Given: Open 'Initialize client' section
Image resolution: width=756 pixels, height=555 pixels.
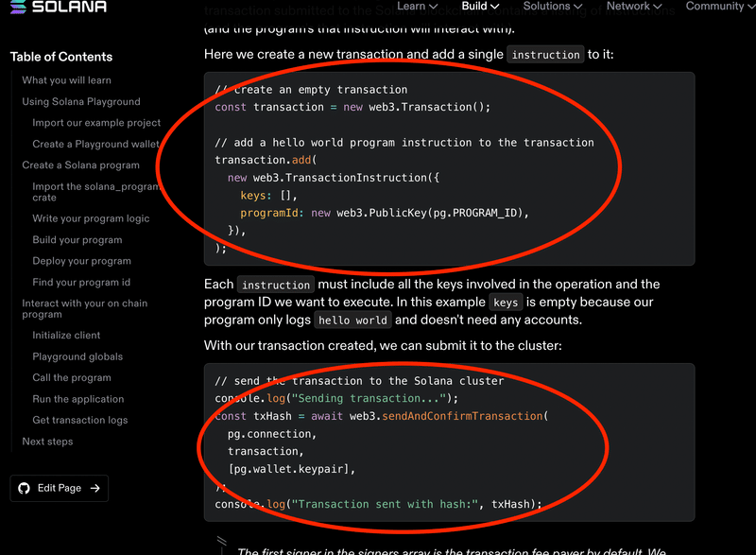Looking at the screenshot, I should pyautogui.click(x=66, y=335).
